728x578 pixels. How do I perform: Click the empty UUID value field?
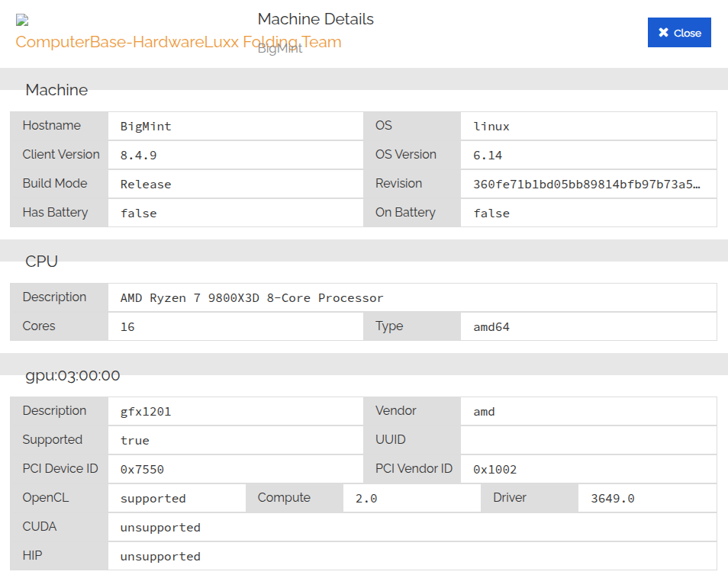(588, 440)
